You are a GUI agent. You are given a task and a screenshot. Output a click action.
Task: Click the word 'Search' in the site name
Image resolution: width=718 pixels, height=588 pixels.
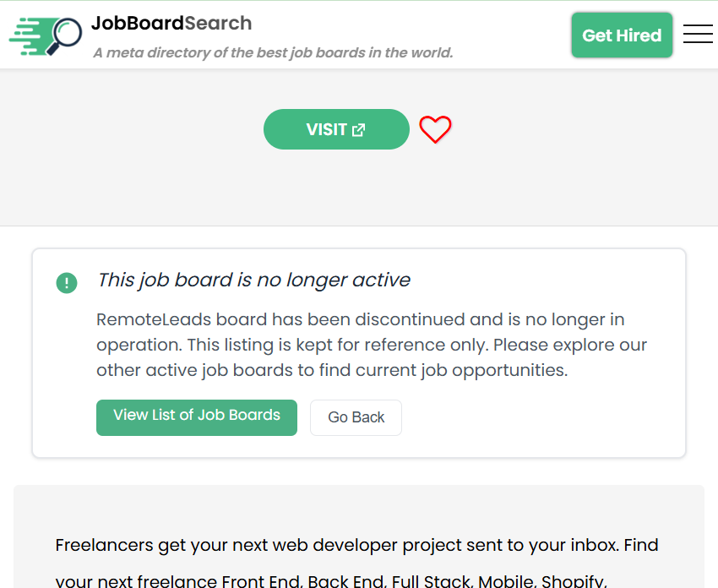(x=218, y=23)
